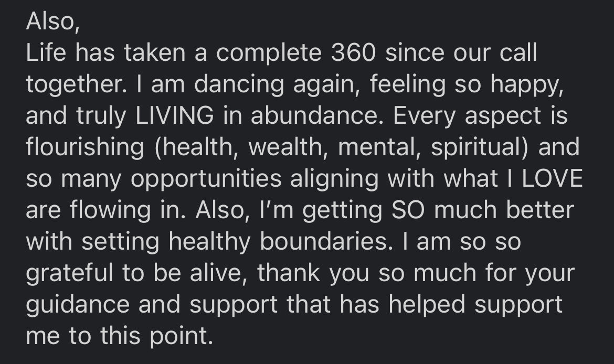
Task: Click the word opportunities
Action: point(206,179)
